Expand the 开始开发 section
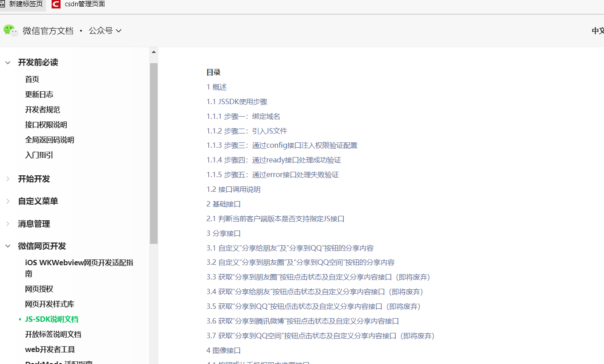The image size is (604, 364). [8, 179]
